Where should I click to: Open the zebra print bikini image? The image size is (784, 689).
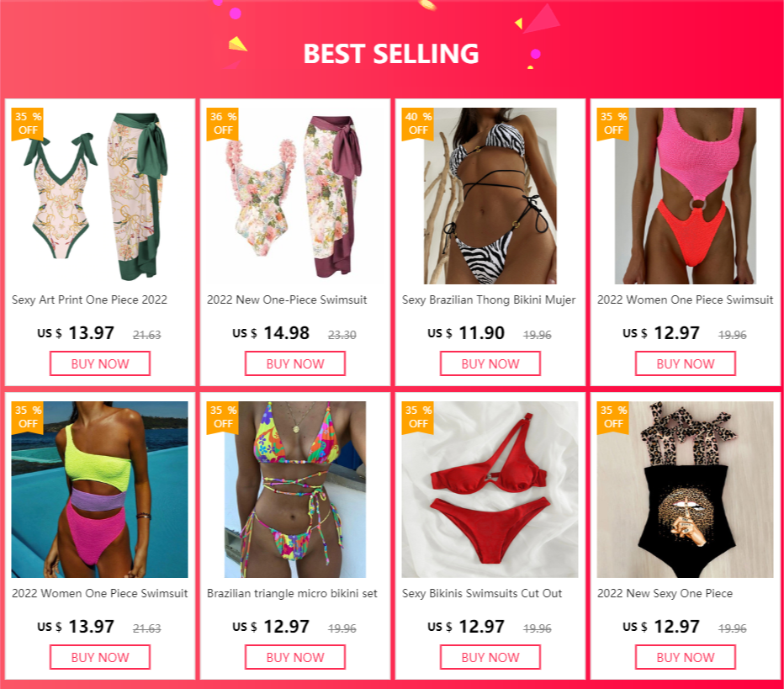tap(490, 196)
